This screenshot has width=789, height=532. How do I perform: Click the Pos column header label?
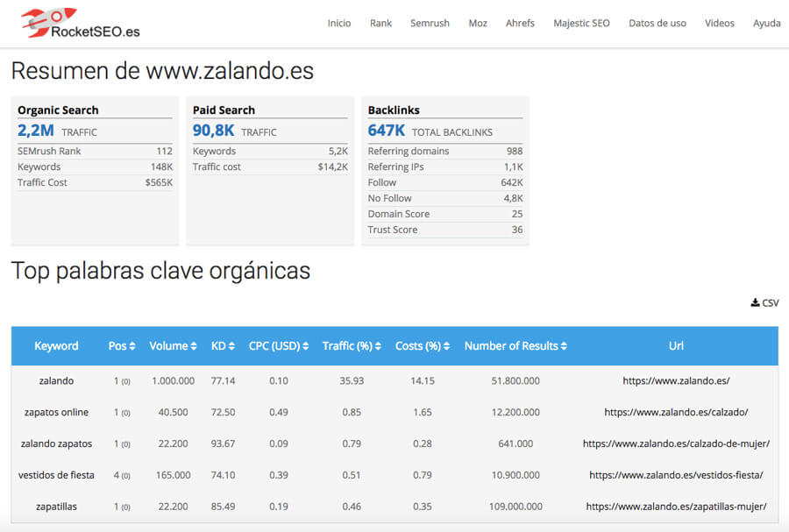[x=117, y=346]
